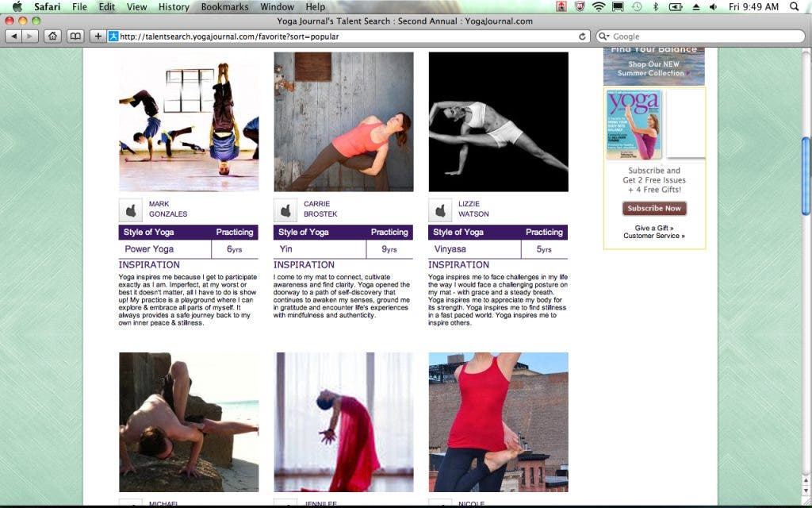Open the Safari home page icon

(52, 37)
